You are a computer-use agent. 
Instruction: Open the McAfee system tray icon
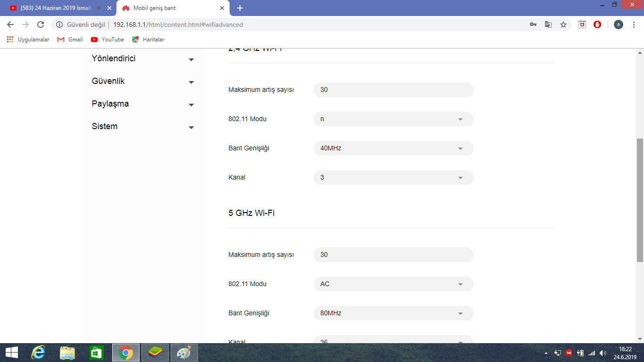[569, 353]
